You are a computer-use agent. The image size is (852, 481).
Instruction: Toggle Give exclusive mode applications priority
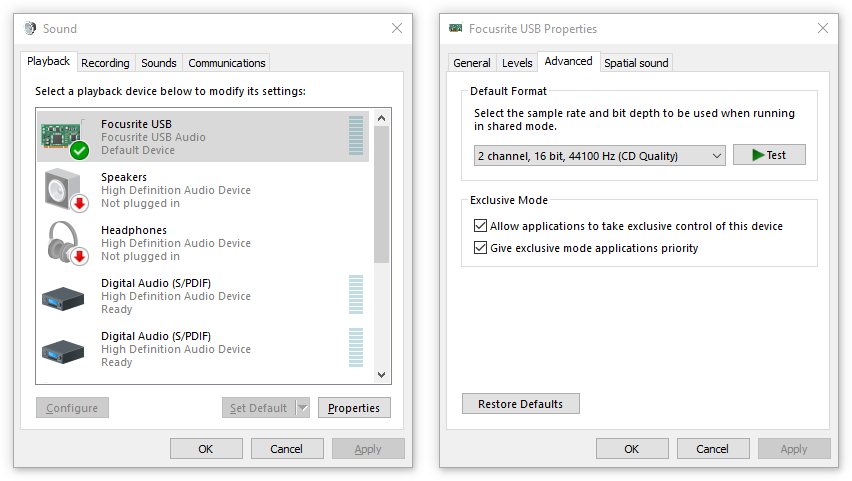point(480,248)
